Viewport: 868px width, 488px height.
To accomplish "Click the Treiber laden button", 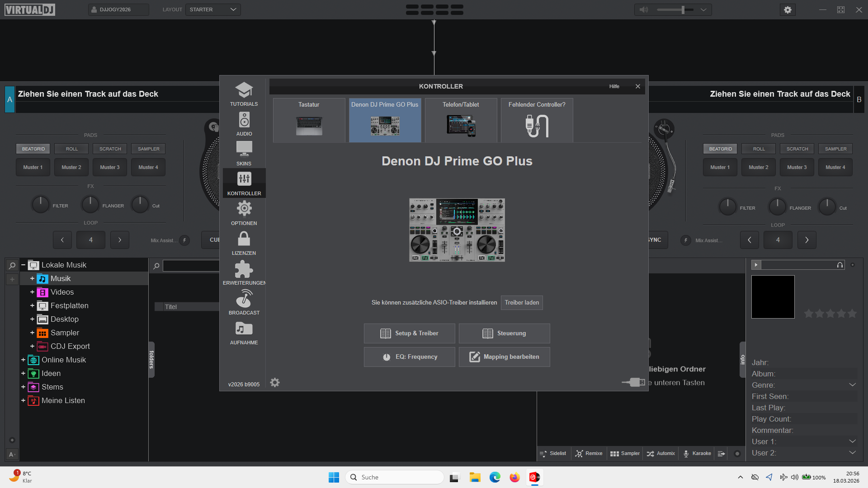I will pos(522,303).
